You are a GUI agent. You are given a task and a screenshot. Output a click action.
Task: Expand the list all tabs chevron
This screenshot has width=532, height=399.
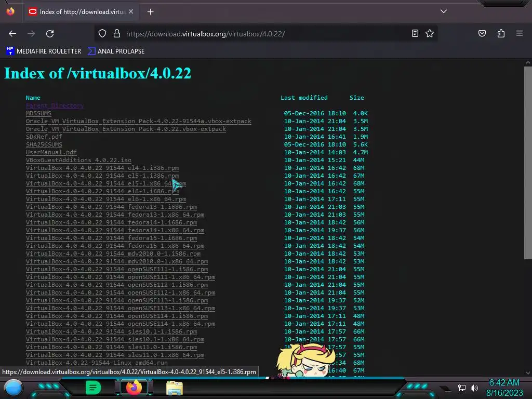click(x=444, y=11)
